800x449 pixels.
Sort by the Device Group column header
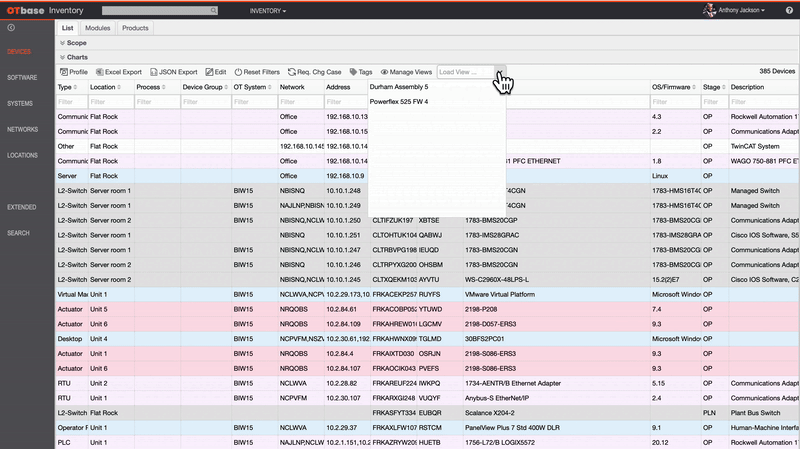[205, 87]
